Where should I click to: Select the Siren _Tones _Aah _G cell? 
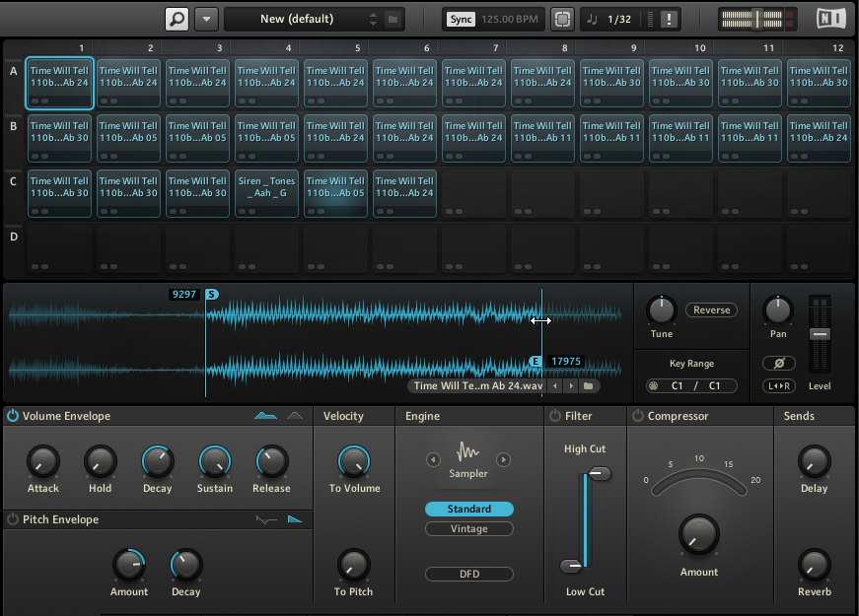267,192
